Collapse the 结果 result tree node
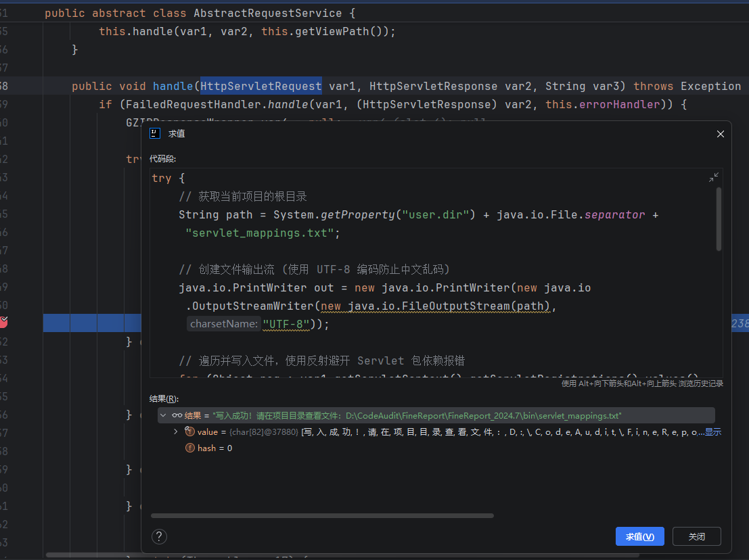The height and width of the screenshot is (560, 749). click(163, 415)
